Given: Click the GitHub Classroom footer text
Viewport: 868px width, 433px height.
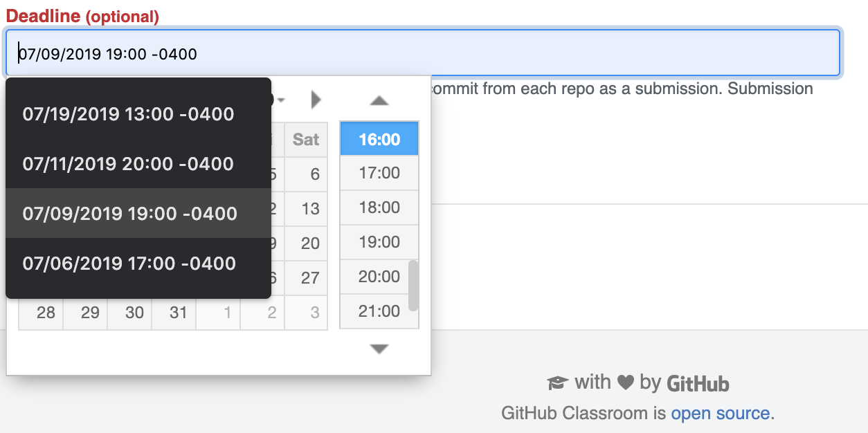Looking at the screenshot, I should tap(583, 413).
